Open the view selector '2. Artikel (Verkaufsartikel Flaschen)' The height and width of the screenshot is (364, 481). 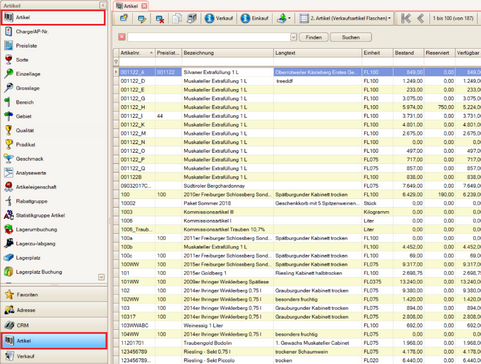click(x=345, y=18)
